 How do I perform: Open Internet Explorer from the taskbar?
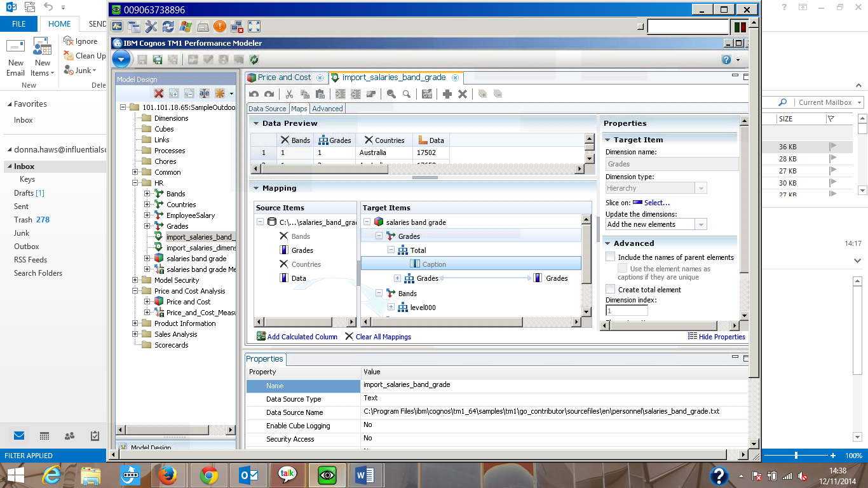(51, 475)
